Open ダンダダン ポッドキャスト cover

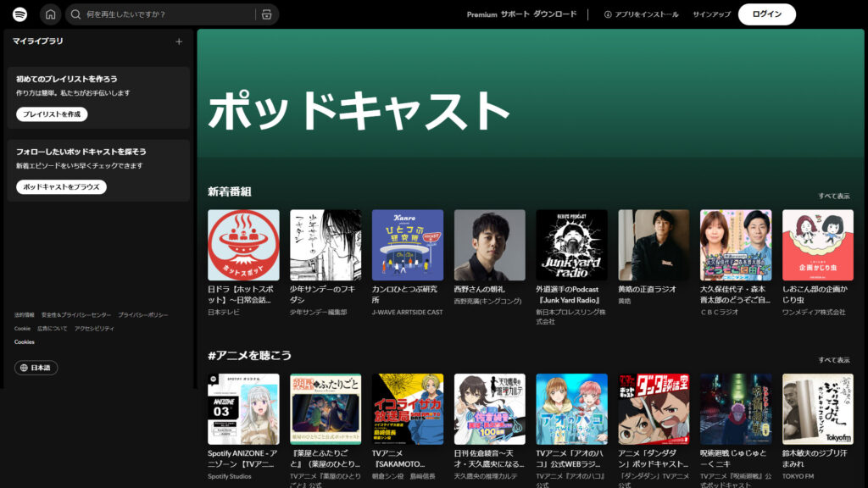tap(654, 409)
